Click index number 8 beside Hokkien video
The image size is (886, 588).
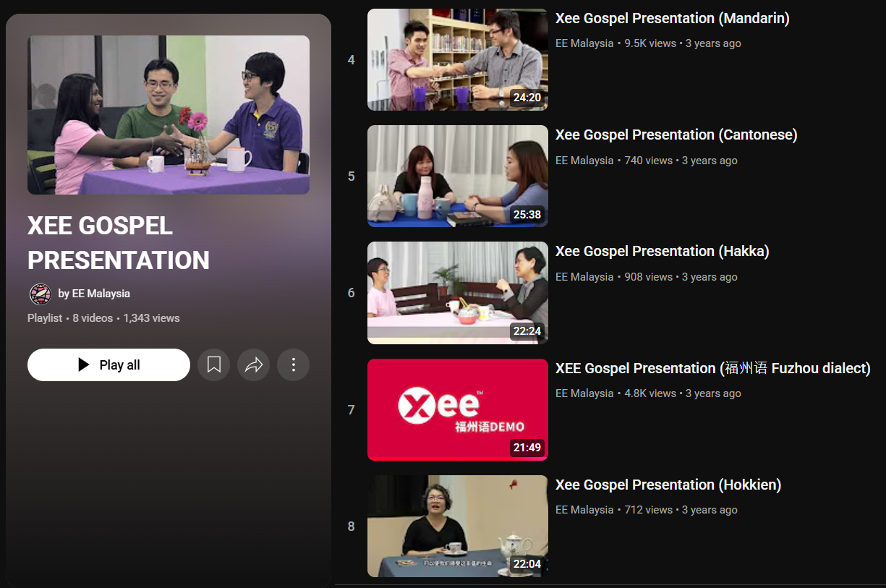pos(352,527)
